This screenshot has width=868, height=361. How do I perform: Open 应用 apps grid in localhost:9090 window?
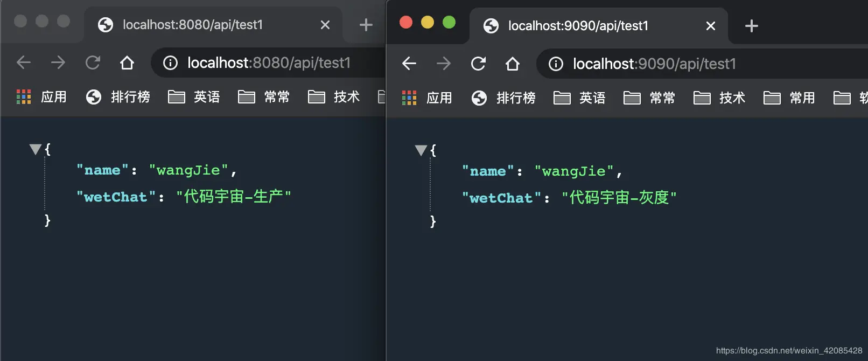coord(427,98)
